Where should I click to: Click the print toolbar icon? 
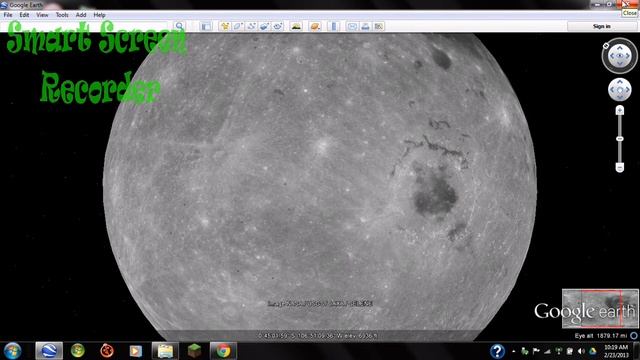[x=365, y=26]
